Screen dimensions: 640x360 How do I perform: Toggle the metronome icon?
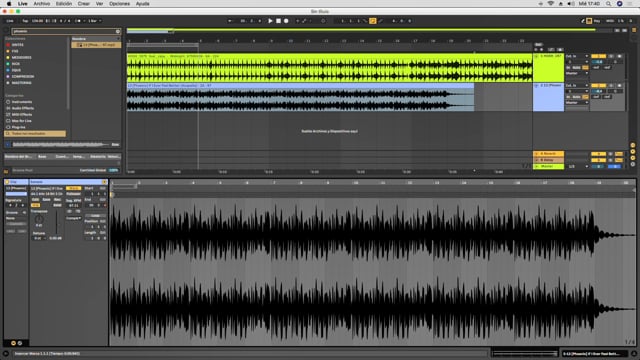tap(78, 21)
